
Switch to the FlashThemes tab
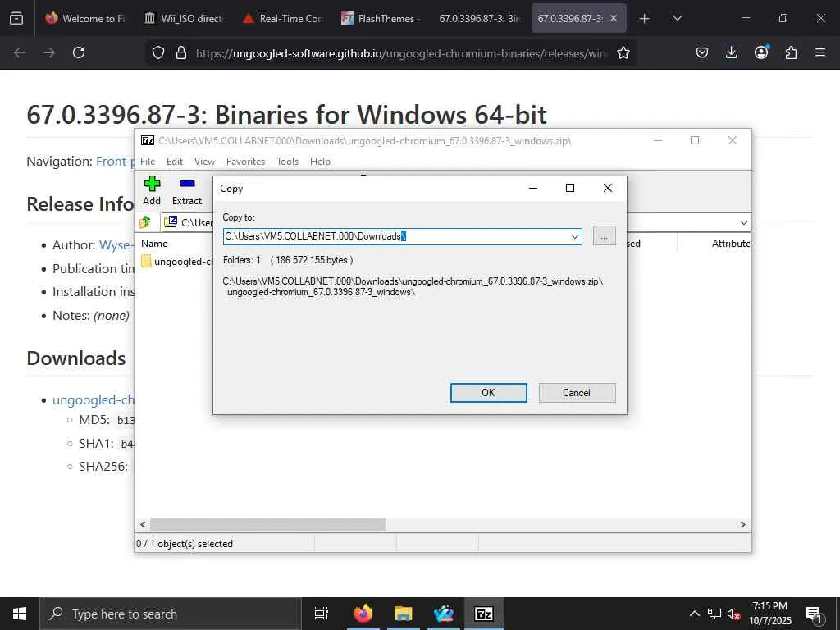click(381, 18)
